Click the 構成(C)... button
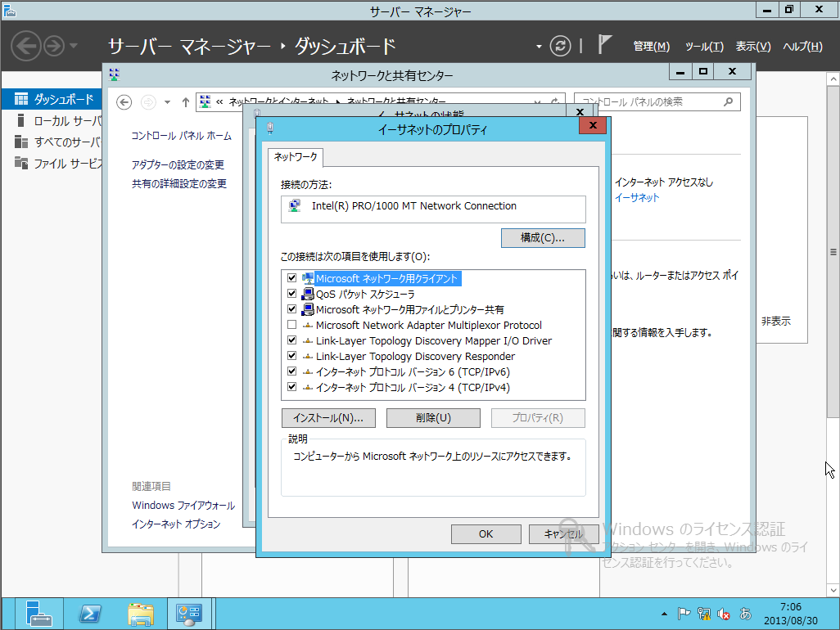840x630 pixels. pos(542,238)
